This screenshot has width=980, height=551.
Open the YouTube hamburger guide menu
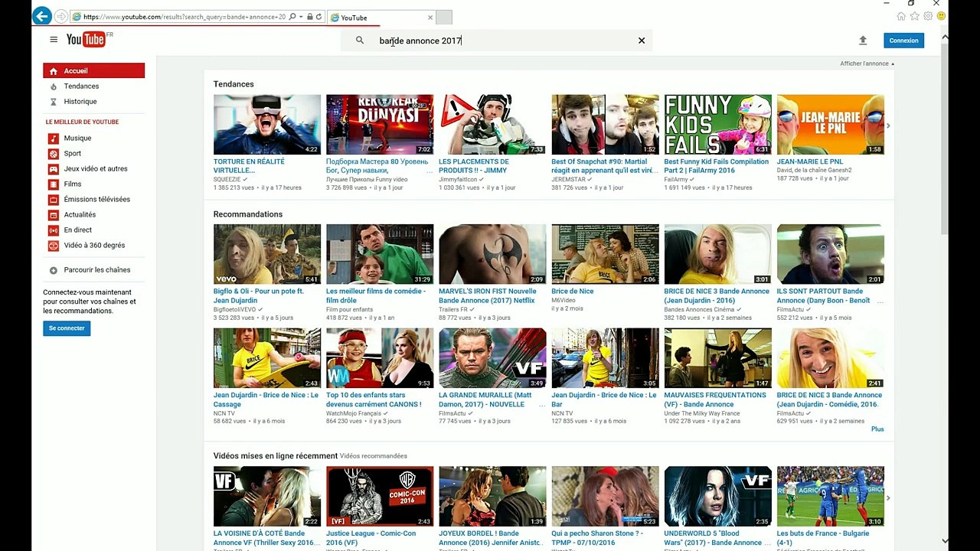click(54, 40)
